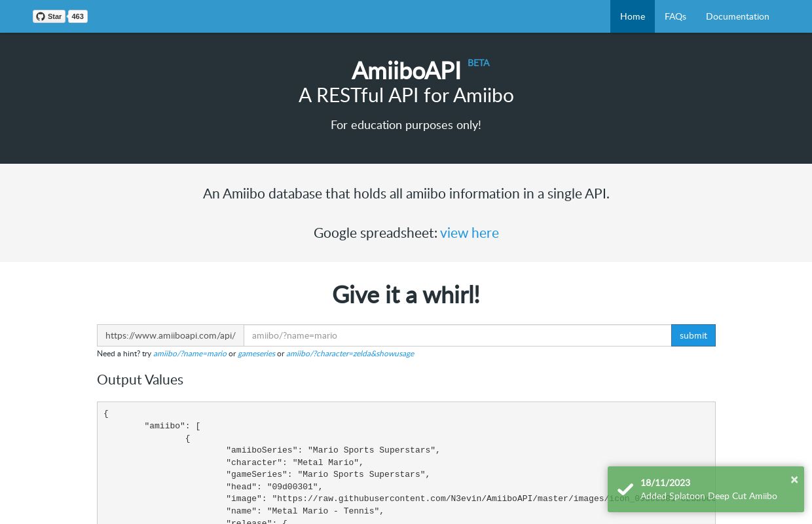
Task: Click the amiibo/?character=zelda&showusage hint link
Action: click(350, 354)
